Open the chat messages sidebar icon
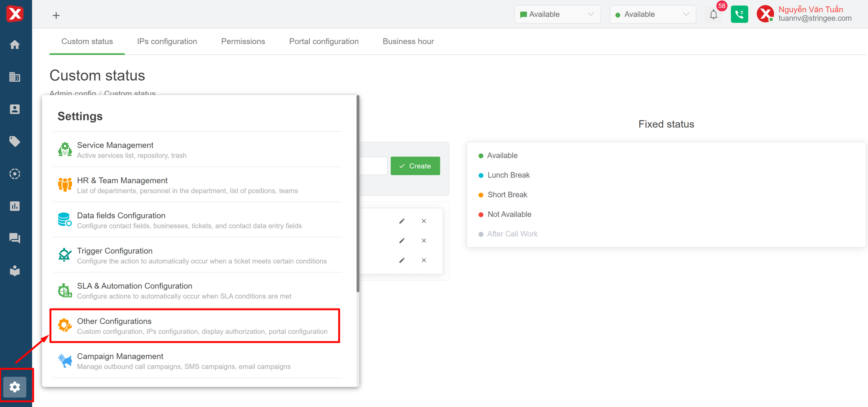 [15, 238]
